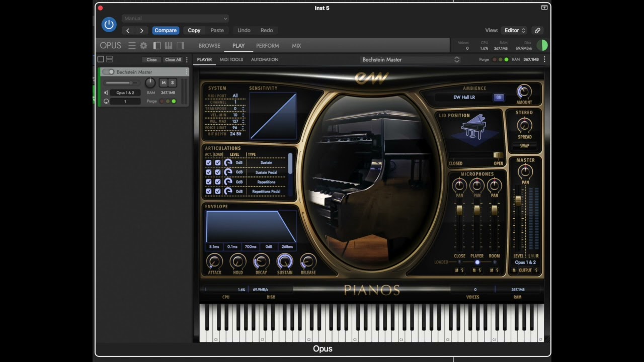Screen dimensions: 644x362
Task: Open the Bechstein Master instrument selector dropdown
Action: pos(411,59)
